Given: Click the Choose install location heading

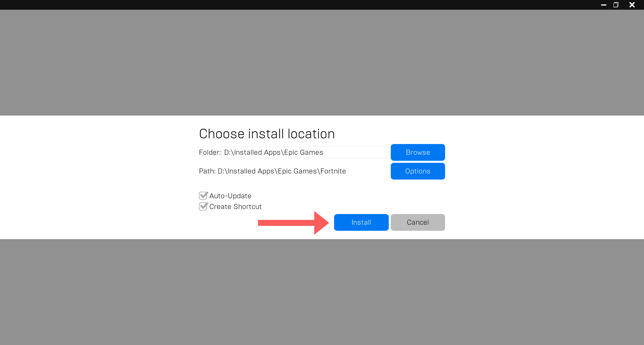Looking at the screenshot, I should [267, 134].
